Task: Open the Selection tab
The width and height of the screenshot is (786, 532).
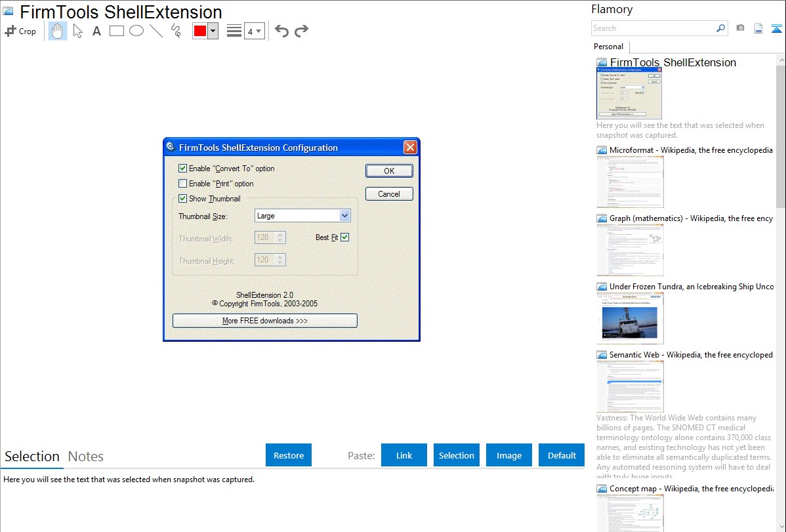Action: tap(31, 457)
